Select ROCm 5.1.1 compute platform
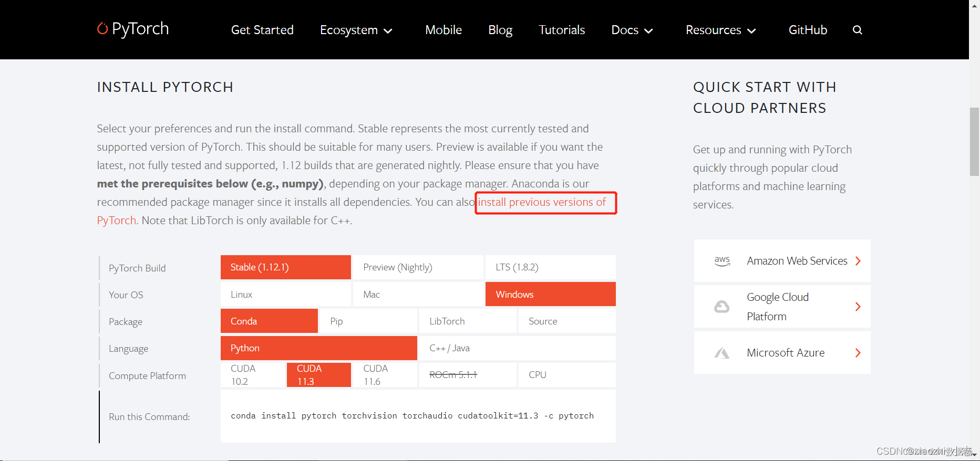This screenshot has height=461, width=980. coord(468,375)
